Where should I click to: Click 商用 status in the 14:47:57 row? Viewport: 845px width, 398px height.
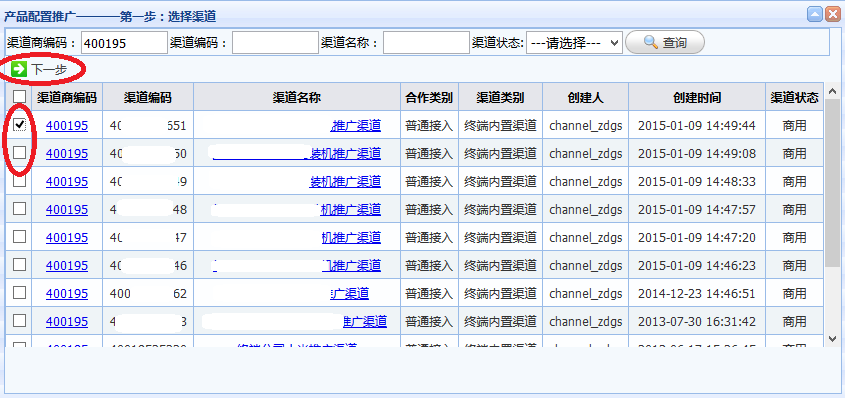point(794,209)
